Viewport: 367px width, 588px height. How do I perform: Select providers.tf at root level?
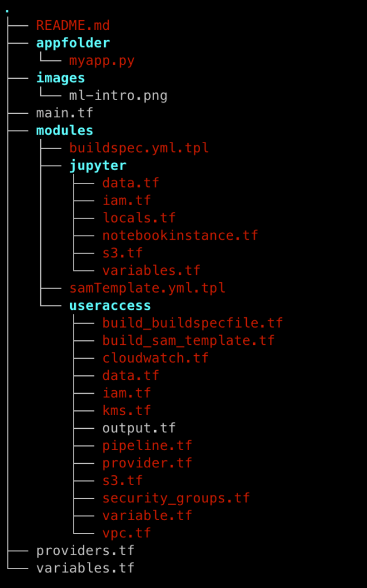click(x=85, y=551)
